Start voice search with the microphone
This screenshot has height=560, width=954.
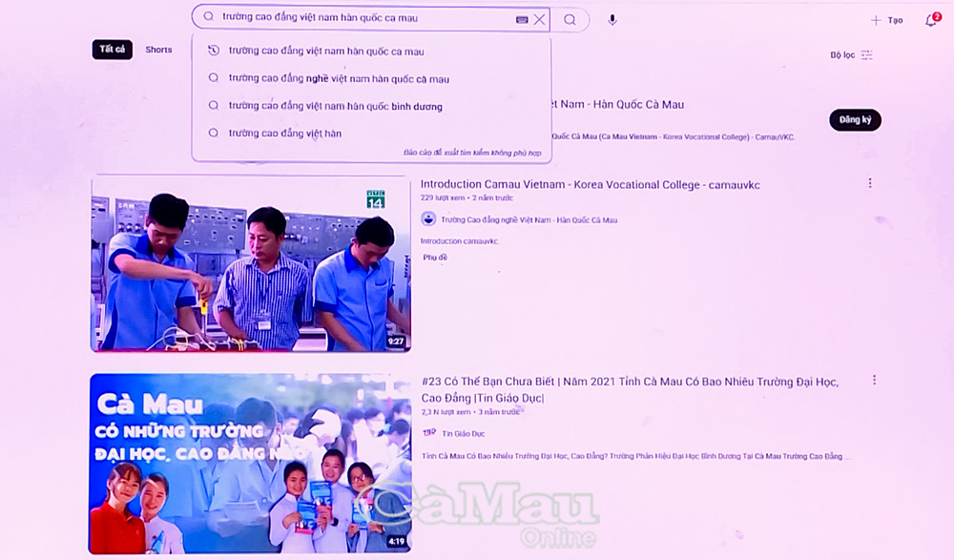pos(612,19)
